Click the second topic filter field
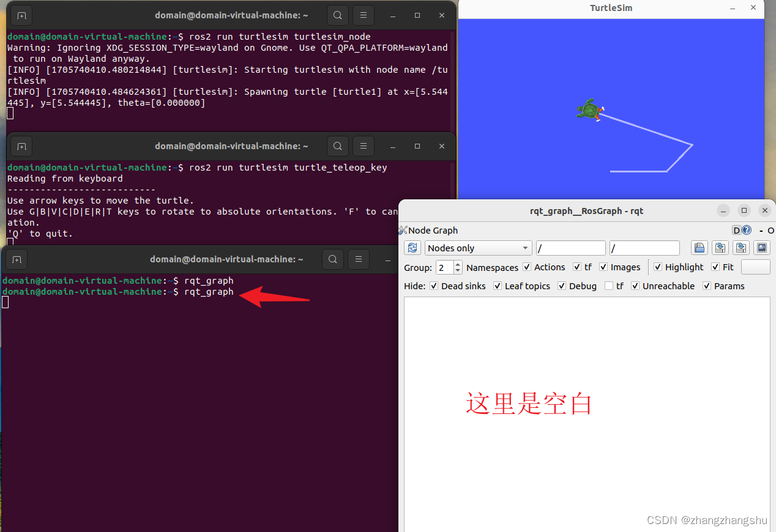Image resolution: width=776 pixels, height=532 pixels. point(645,248)
